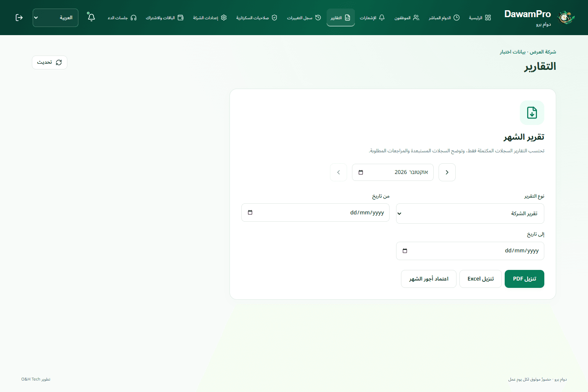The image size is (588, 392).
Task: Click the من تاريخ from-date field
Action: pyautogui.click(x=315, y=213)
